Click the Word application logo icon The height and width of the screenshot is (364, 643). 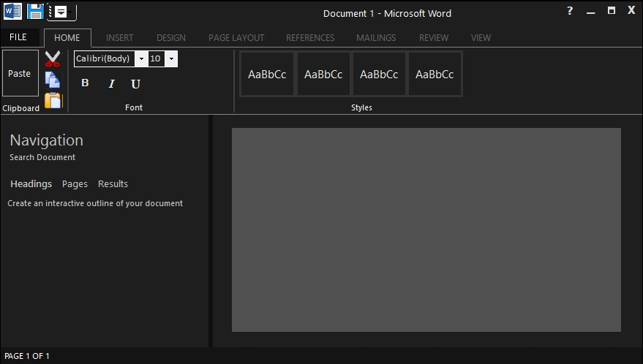[12, 11]
